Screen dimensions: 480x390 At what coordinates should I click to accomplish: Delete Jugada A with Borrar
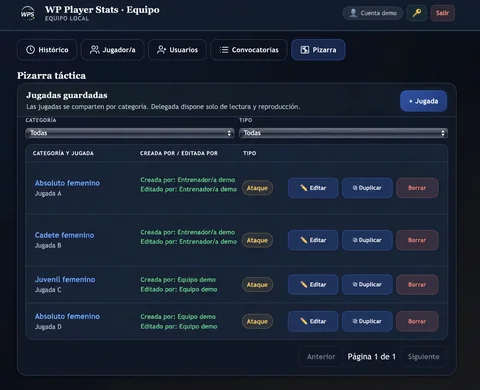point(417,188)
